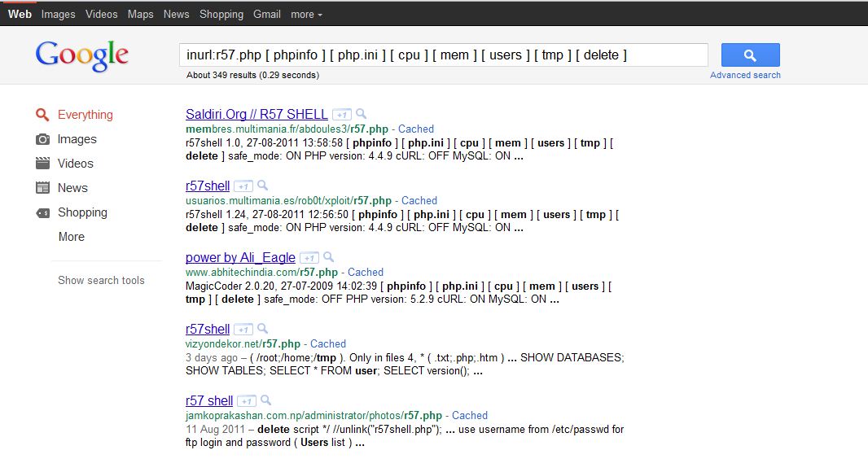Click URL www.abhitechindia.com/r57.php

click(x=261, y=272)
